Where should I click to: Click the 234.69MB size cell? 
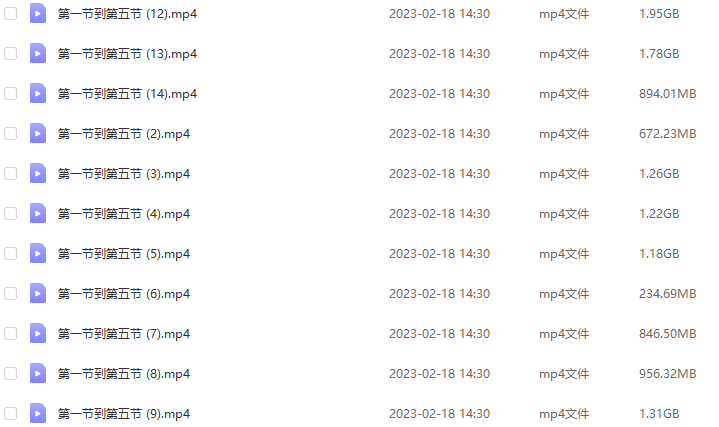click(668, 294)
